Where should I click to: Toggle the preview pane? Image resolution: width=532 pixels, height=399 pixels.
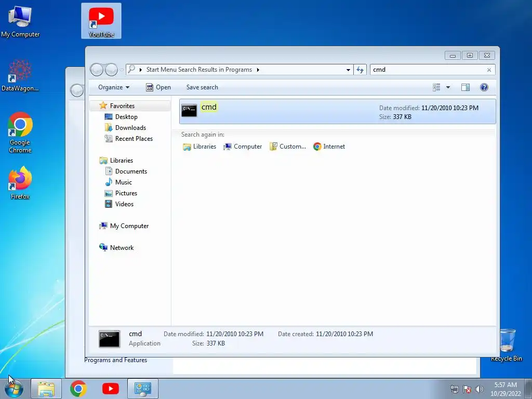coord(465,87)
